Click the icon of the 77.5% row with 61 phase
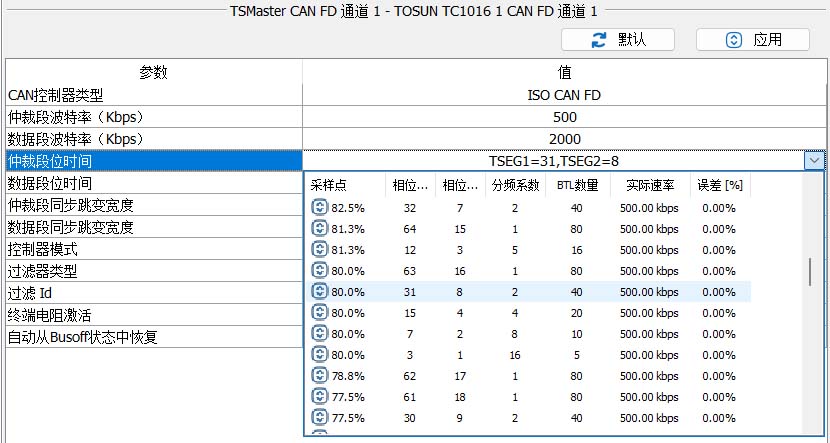The width and height of the screenshot is (830, 443). [x=320, y=397]
